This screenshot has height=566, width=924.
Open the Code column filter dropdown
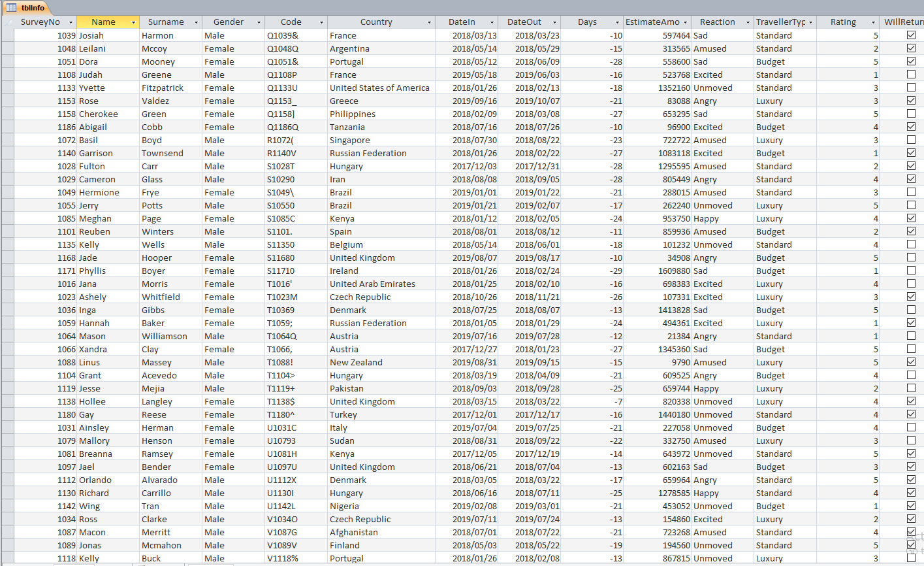(x=321, y=22)
